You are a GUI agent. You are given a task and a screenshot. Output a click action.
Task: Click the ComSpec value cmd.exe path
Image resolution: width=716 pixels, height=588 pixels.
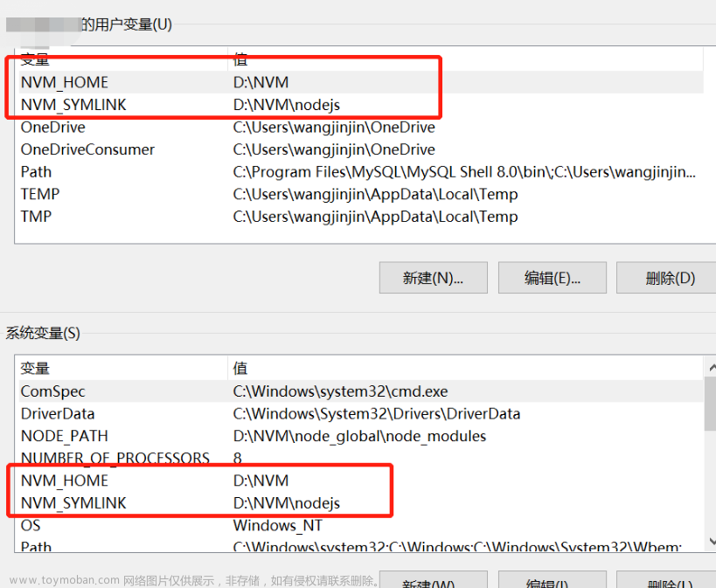(340, 391)
